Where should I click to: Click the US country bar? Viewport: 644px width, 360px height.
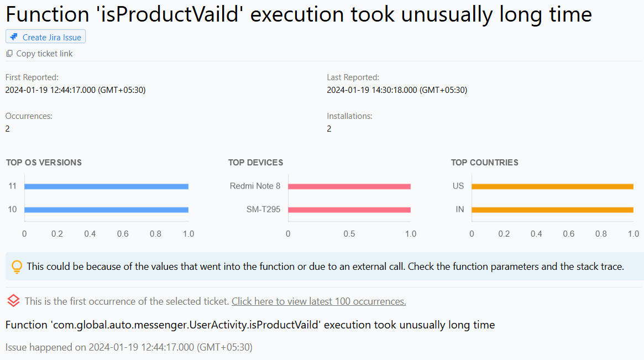[x=553, y=186]
